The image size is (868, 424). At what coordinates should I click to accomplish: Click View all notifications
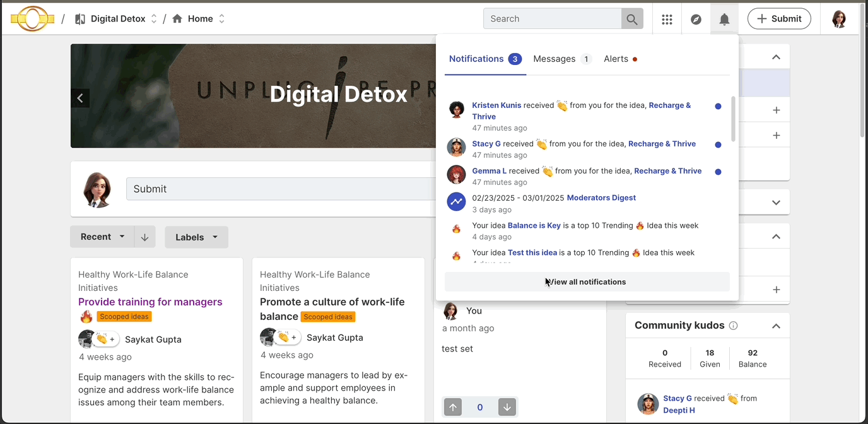587,282
